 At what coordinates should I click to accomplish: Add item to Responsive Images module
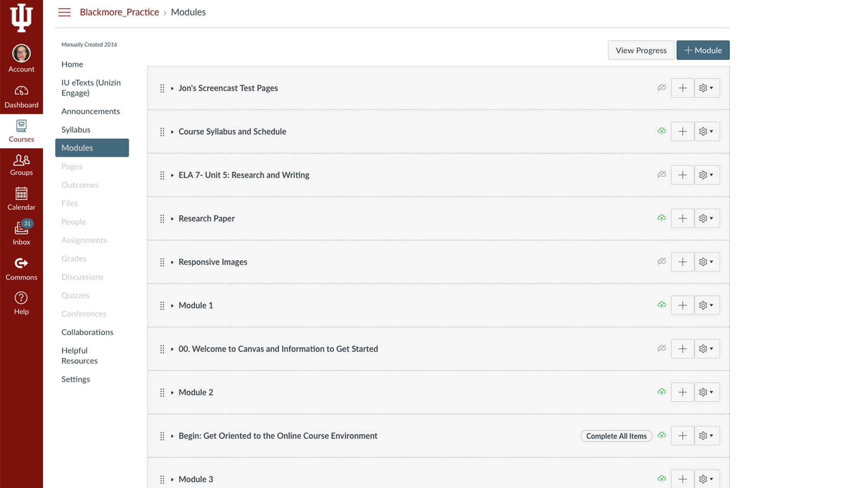(683, 262)
